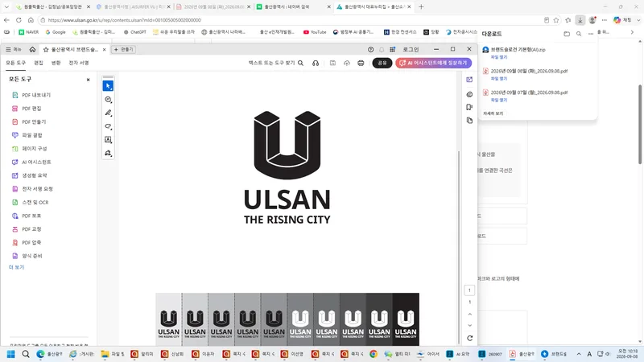This screenshot has width=644, height=362.
Task: Switch to the 전자 서명 tab
Action: (x=78, y=63)
